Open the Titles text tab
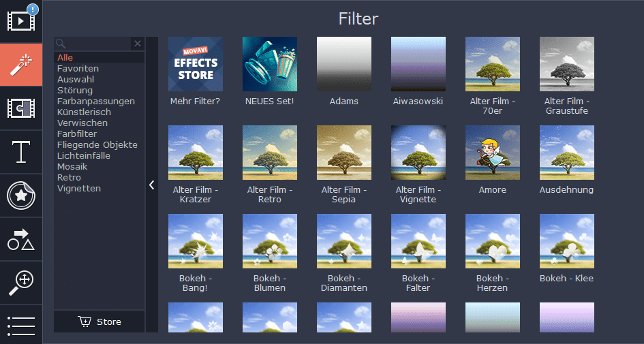The width and height of the screenshot is (644, 344). tap(21, 152)
